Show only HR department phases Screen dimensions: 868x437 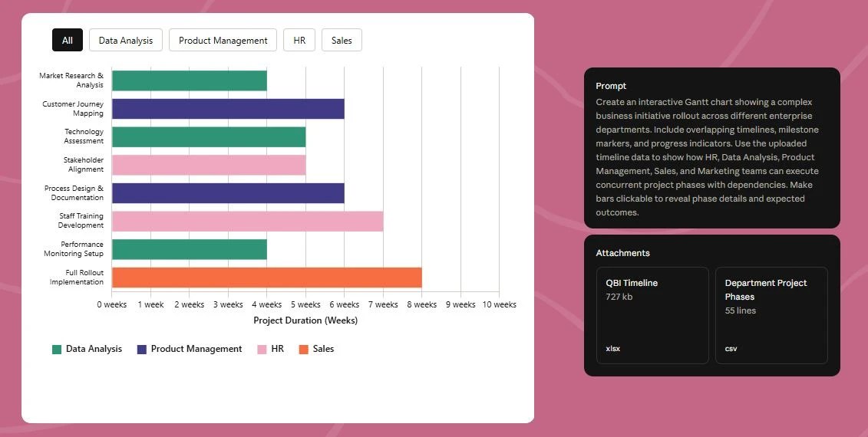pyautogui.click(x=299, y=41)
